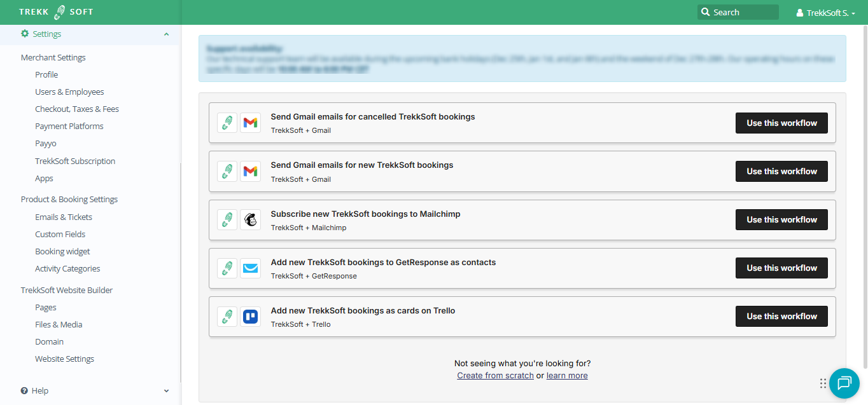Click the Create from scratch link

click(x=495, y=376)
